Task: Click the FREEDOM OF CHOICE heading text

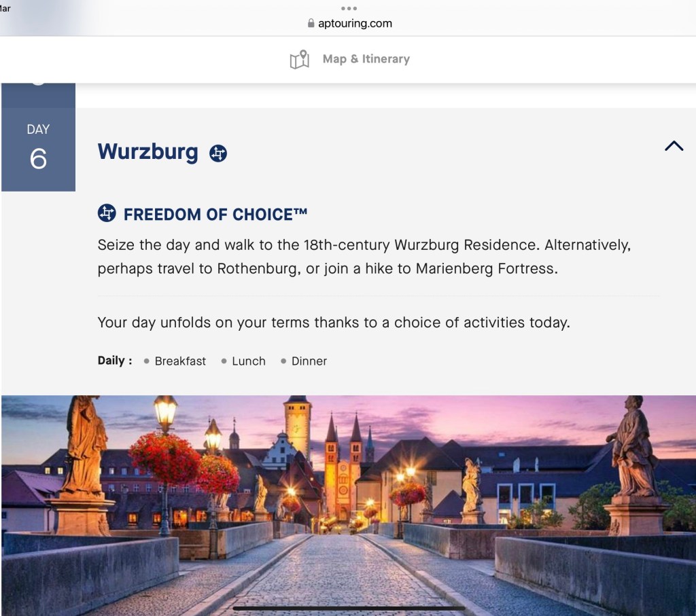Action: click(x=215, y=214)
